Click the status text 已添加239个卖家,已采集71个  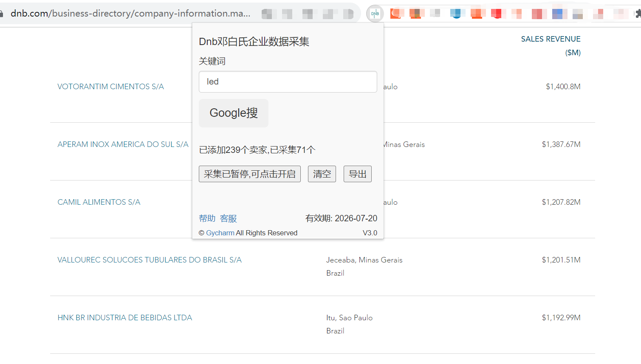click(257, 150)
